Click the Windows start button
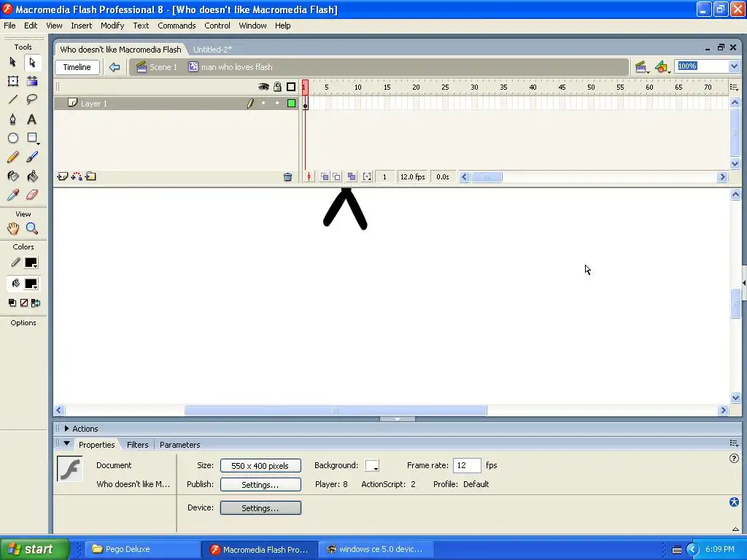747x560 pixels. click(x=35, y=549)
